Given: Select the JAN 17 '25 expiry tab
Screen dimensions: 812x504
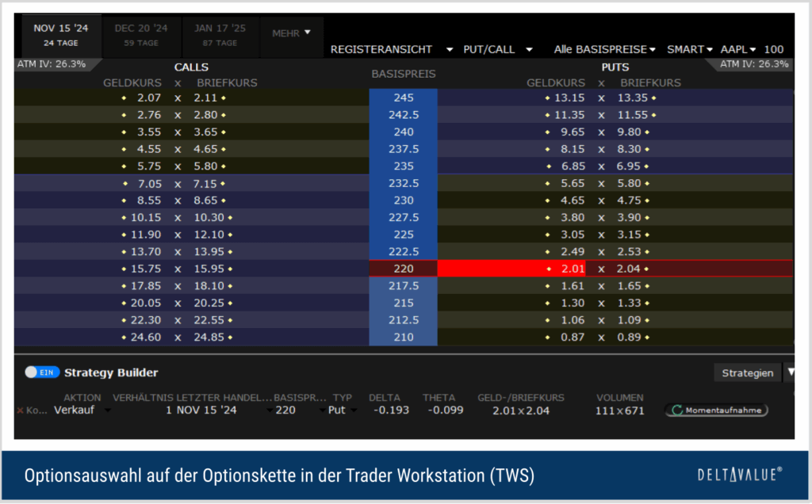Looking at the screenshot, I should click(x=220, y=34).
